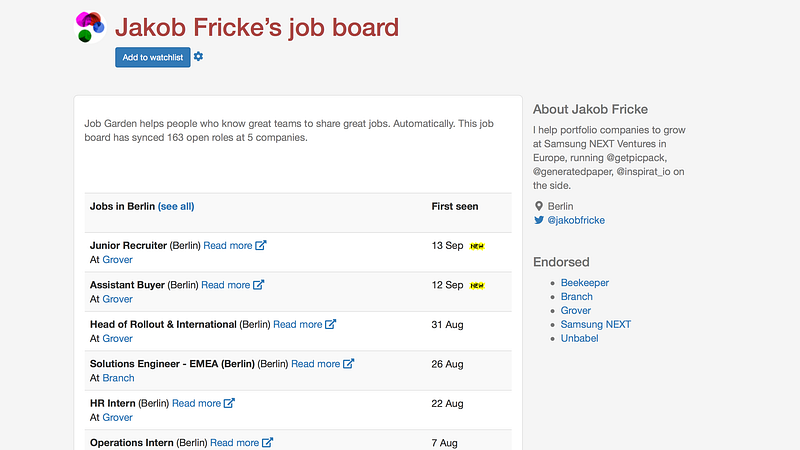
Task: Click the Twitter bird icon in the sidebar
Action: coord(539,220)
